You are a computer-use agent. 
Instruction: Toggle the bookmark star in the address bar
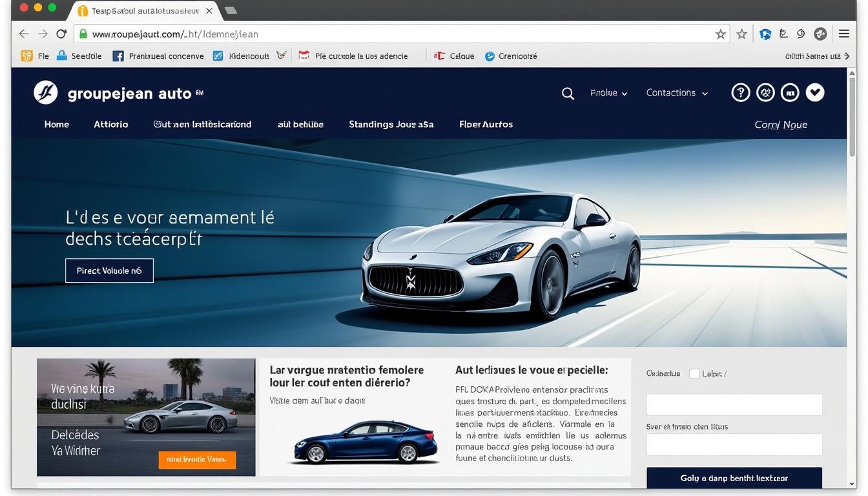[x=720, y=34]
